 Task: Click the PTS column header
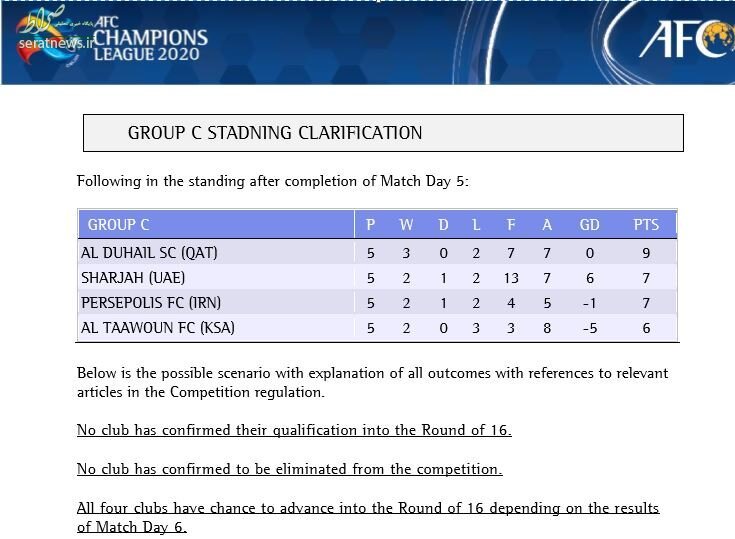pos(646,225)
